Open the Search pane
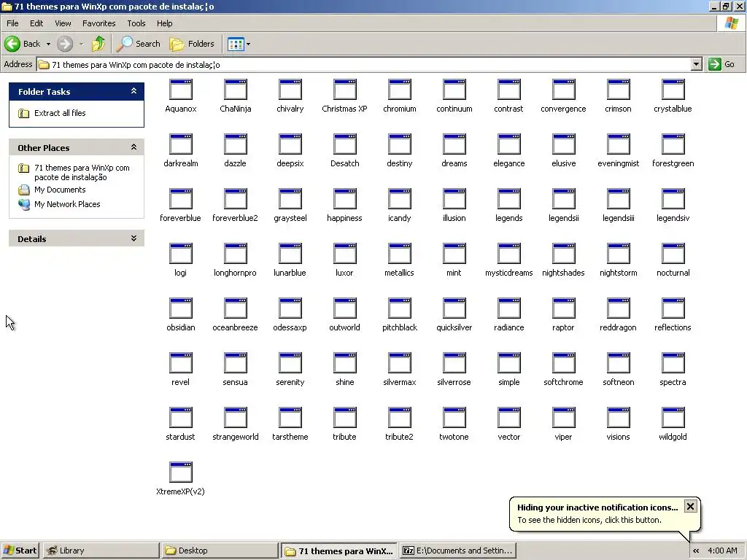This screenshot has width=747, height=560. 138,44
